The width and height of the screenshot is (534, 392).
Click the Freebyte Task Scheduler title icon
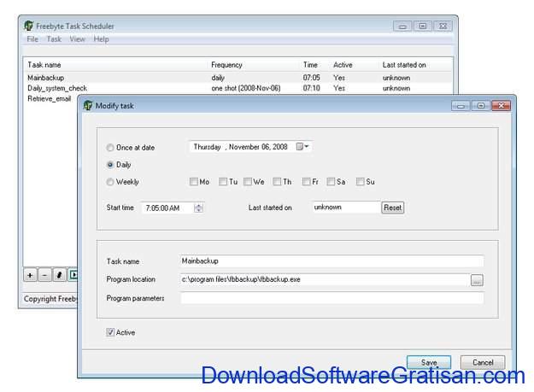pos(28,26)
